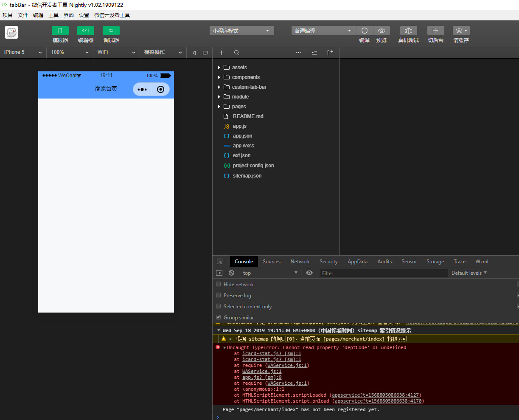This screenshot has width=519, height=420.
Task: Open app.js? [sm]:9 stack link
Action: pos(262,377)
